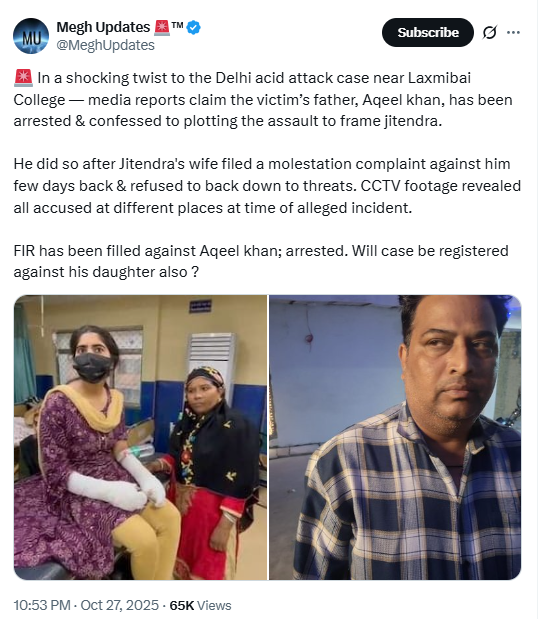Open Grok explain-this-post icon
This screenshot has height=619, width=543.
coord(489,32)
